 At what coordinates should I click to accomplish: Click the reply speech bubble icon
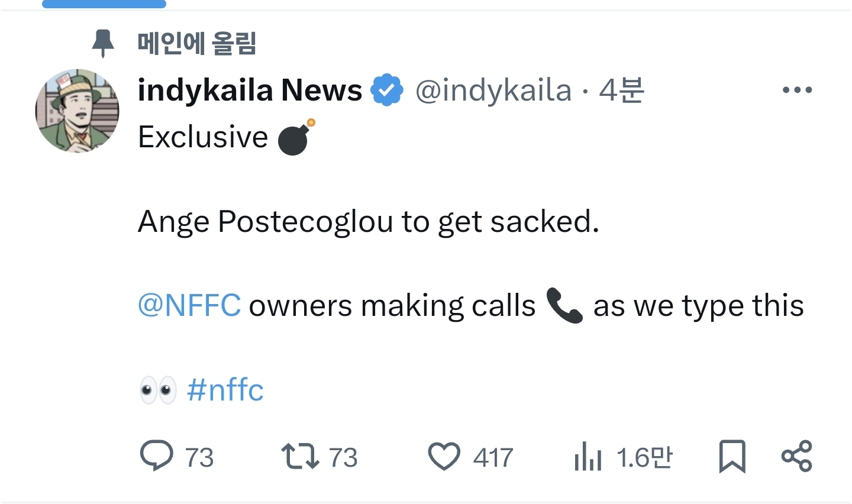pyautogui.click(x=157, y=456)
